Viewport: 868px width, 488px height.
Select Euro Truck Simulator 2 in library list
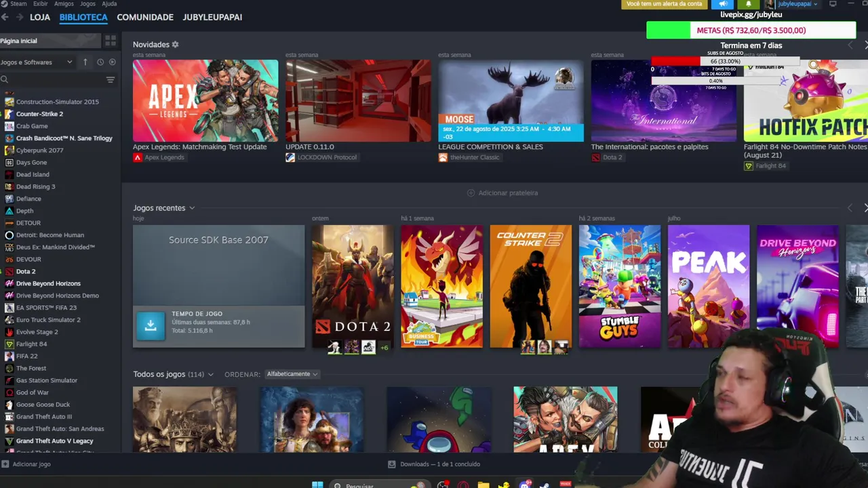[x=48, y=320]
